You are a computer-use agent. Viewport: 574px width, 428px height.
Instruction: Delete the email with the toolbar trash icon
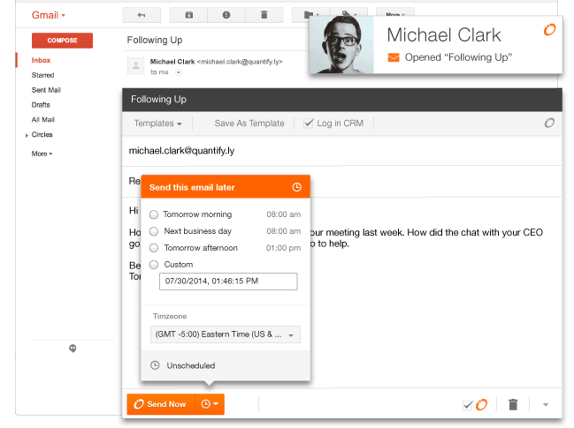(264, 15)
